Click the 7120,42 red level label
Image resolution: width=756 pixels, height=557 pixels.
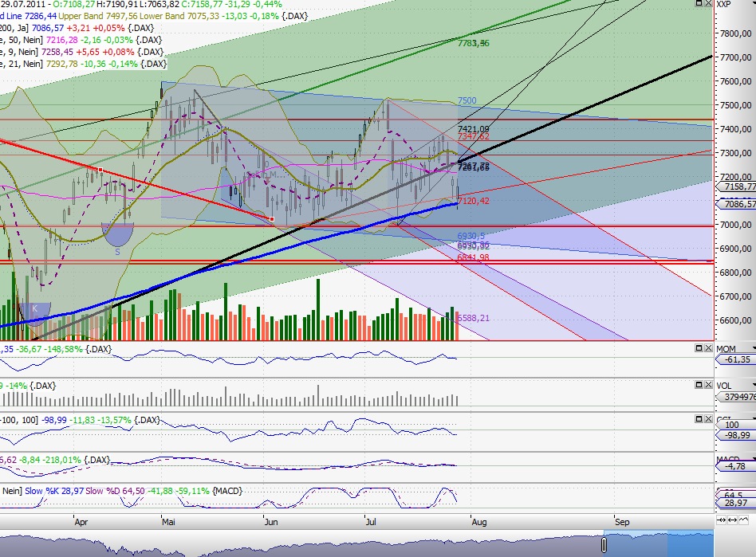(x=473, y=201)
